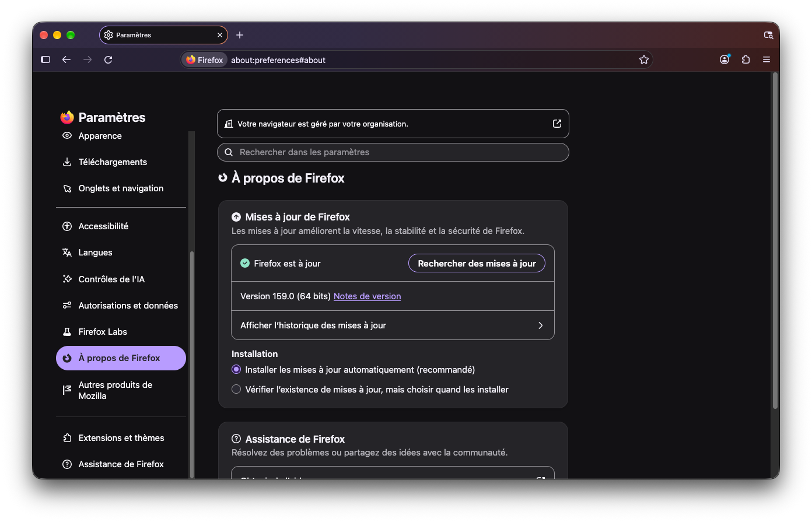Go back with the back arrow
Screen dimensions: 812x522
(66, 59)
